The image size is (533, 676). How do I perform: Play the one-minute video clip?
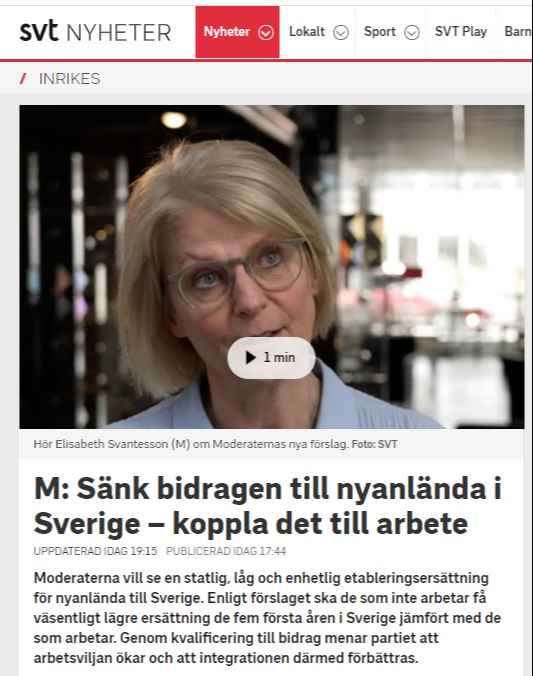point(271,358)
